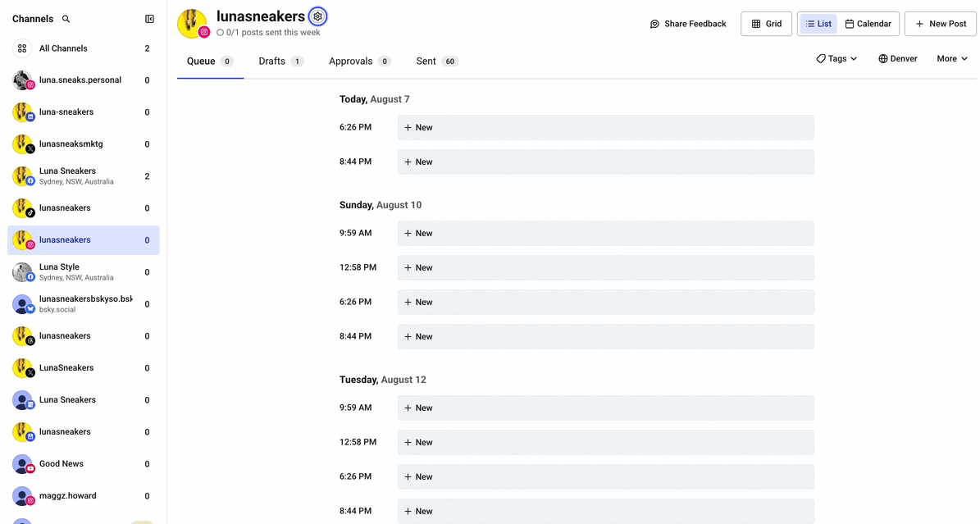Open lunasneakers channel settings gear
The height and width of the screenshot is (524, 980).
coord(317,16)
